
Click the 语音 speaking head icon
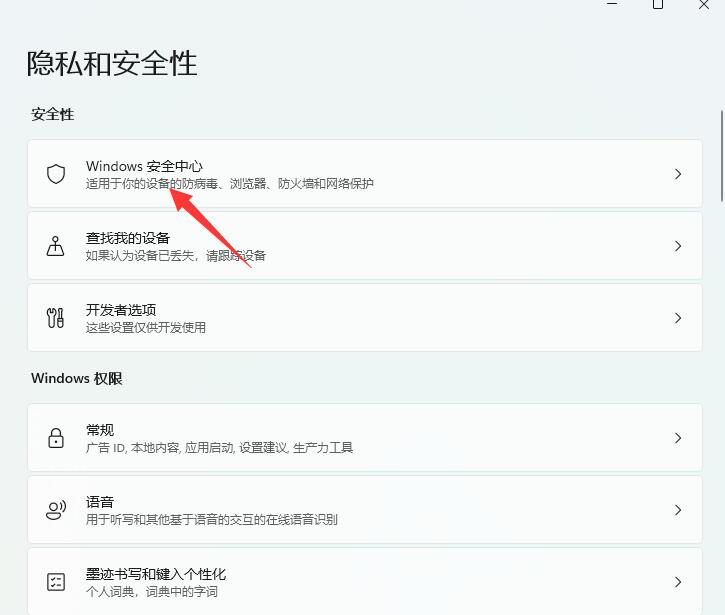56,510
